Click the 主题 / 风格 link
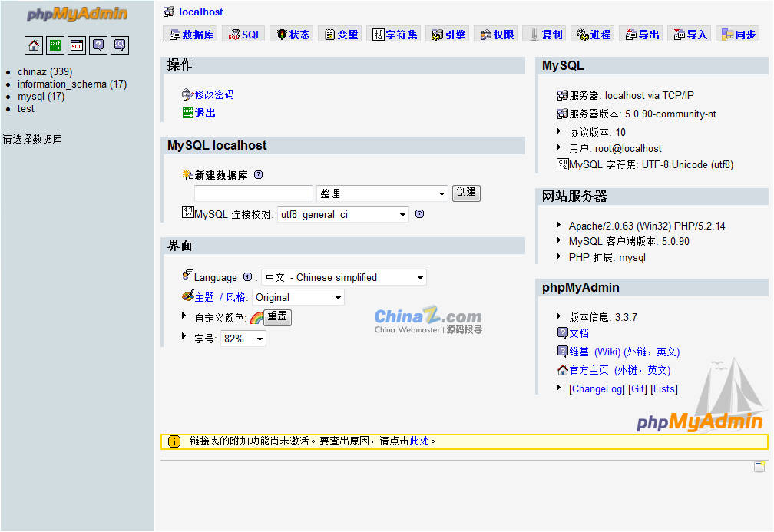Screen dimensions: 774x532 (220, 297)
